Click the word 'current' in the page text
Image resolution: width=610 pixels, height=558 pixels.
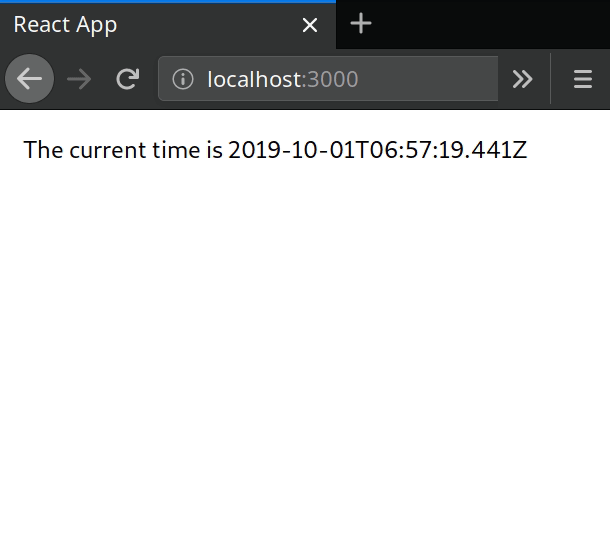[x=108, y=150]
